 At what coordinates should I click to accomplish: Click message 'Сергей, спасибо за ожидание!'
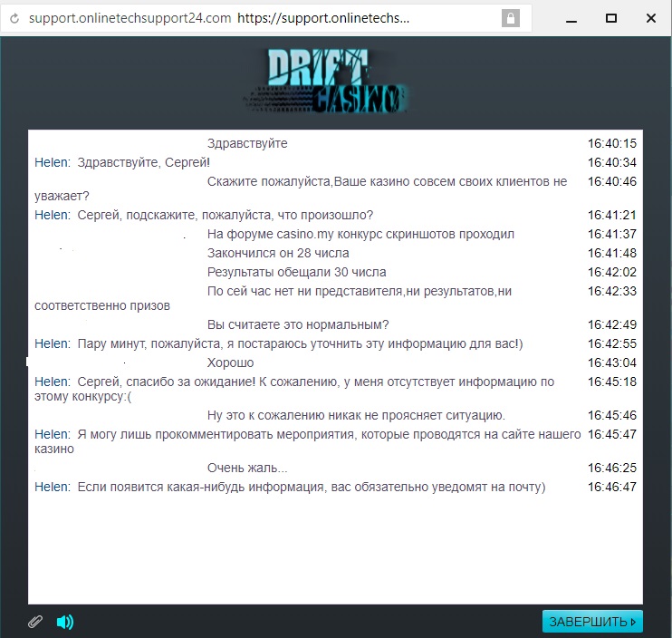(294, 389)
